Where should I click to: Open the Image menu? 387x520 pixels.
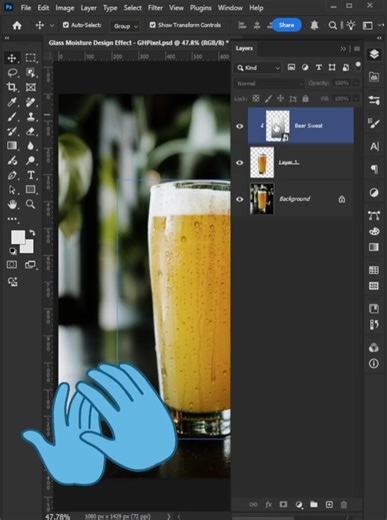(65, 8)
